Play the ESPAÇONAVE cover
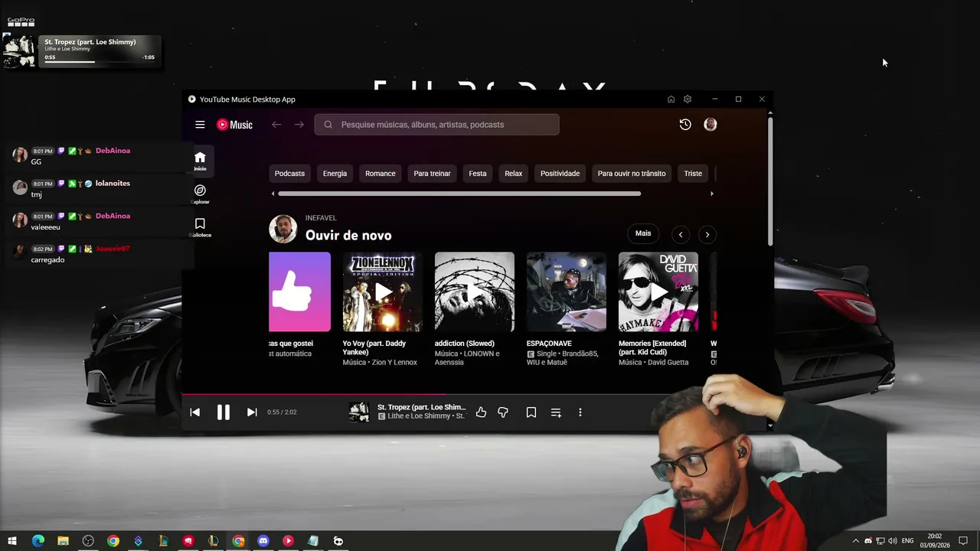 (567, 292)
